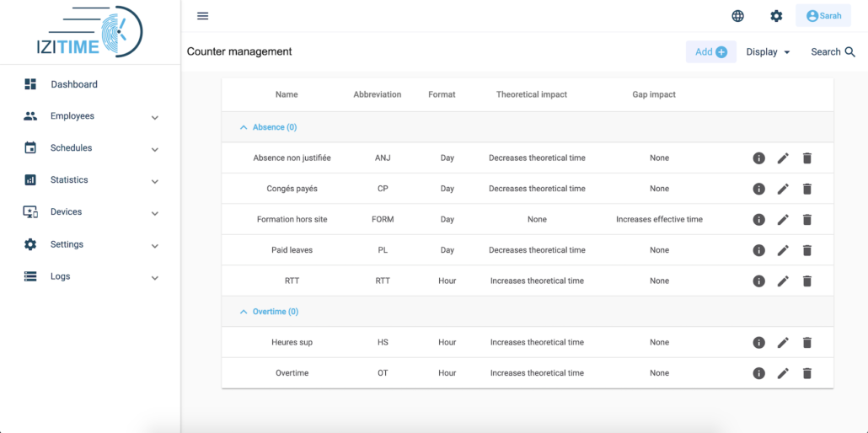
Task: Delete the Formation hors site counter
Action: pos(807,220)
